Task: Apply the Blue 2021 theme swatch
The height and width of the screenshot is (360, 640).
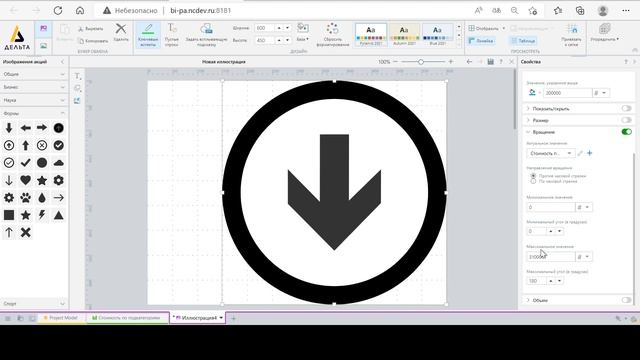Action: click(437, 34)
